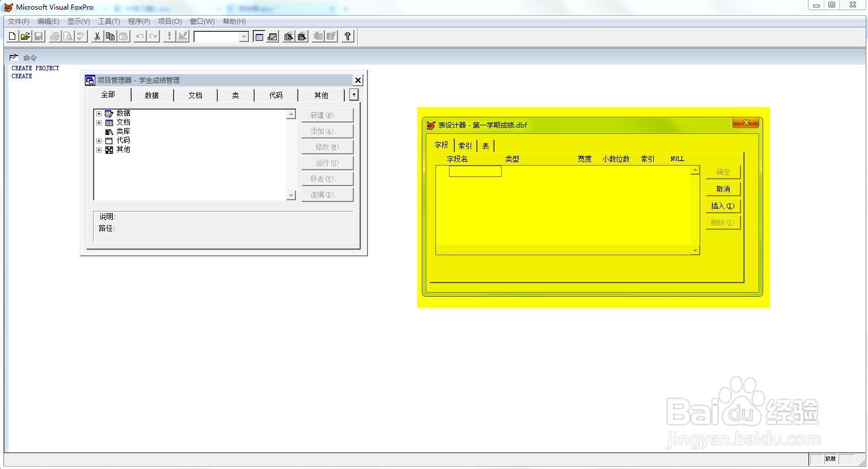
Task: Click the 项目管理器 window title icon
Action: click(90, 80)
